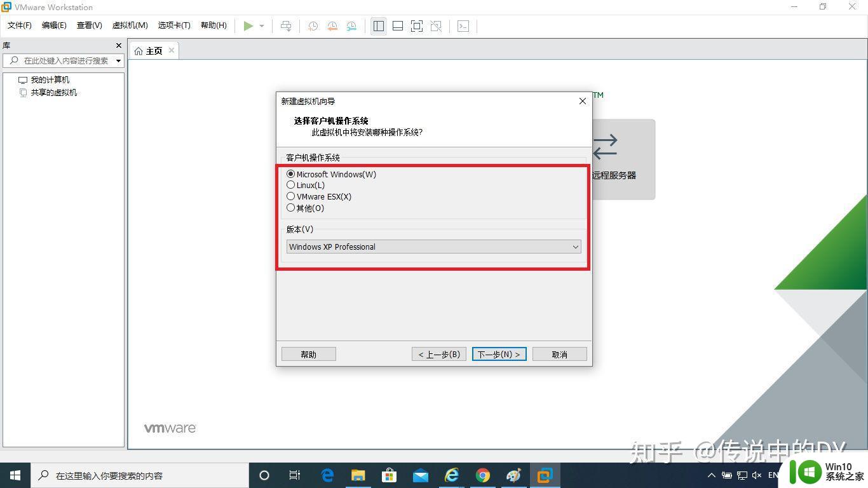Image resolution: width=868 pixels, height=488 pixels.
Task: Open the 查看(V) menu
Action: pos(90,25)
